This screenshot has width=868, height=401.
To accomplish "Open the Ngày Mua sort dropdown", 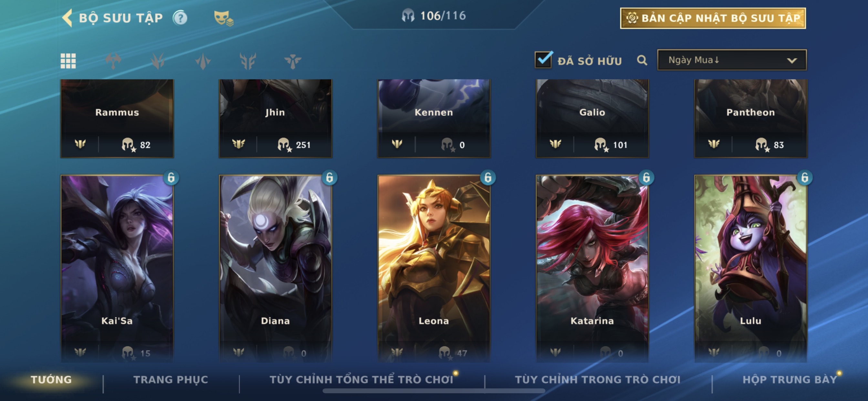I will (732, 60).
